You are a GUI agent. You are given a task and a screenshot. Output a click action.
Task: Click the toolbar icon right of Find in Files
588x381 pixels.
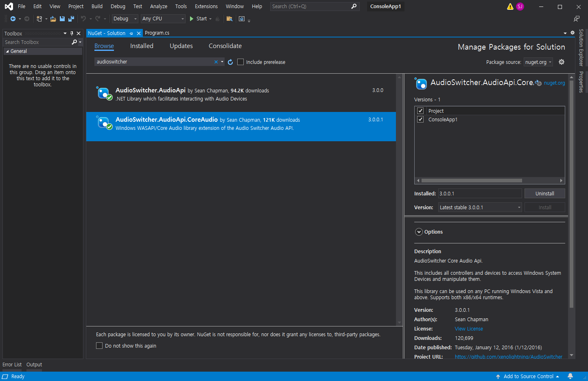click(x=242, y=19)
